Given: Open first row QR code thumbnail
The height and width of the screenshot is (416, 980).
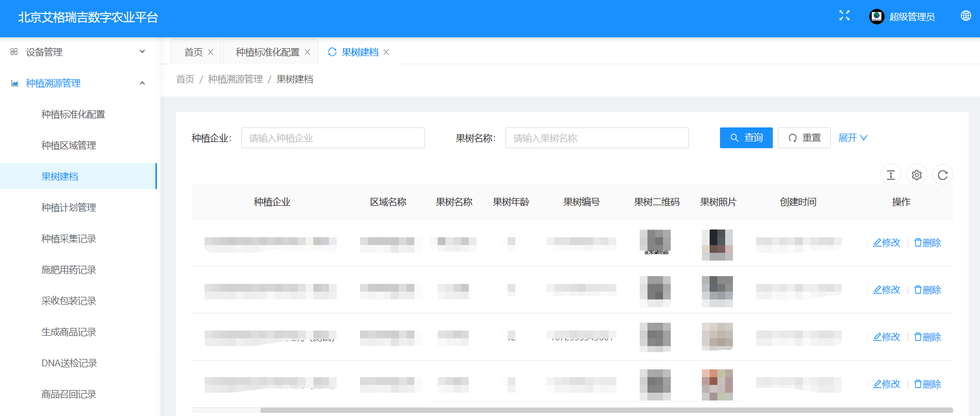Looking at the screenshot, I should pyautogui.click(x=655, y=242).
